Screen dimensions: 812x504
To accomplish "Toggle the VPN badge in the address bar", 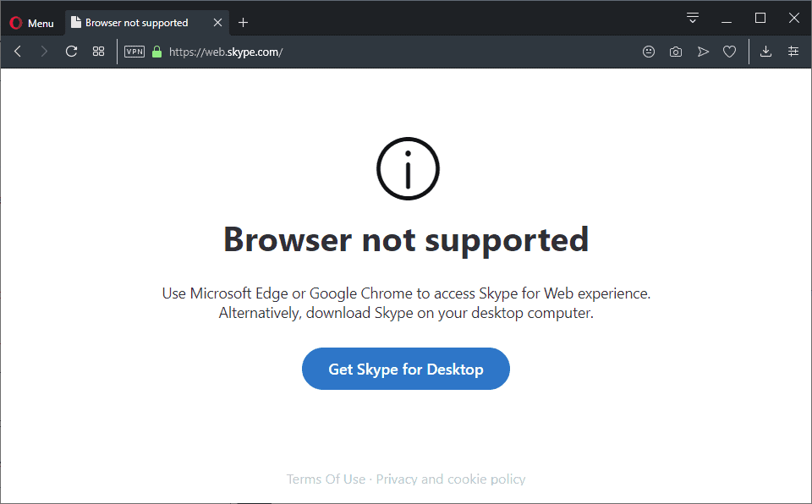I will (x=134, y=51).
